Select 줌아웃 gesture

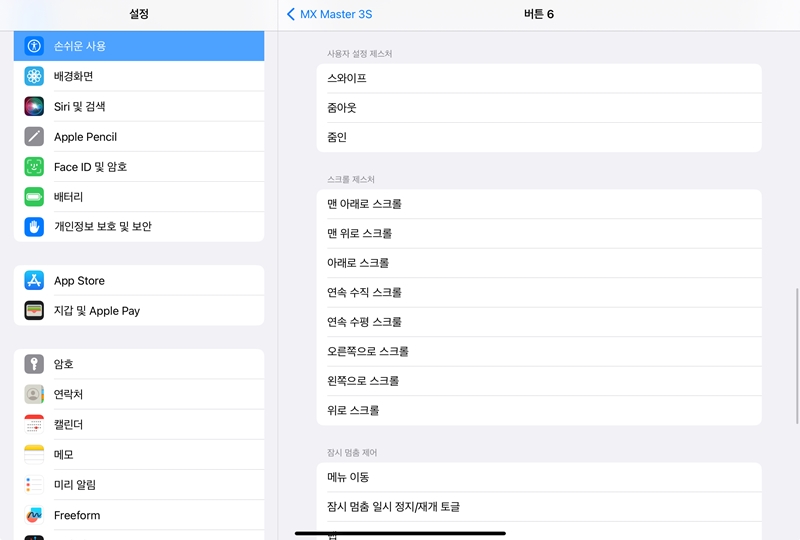click(539, 108)
